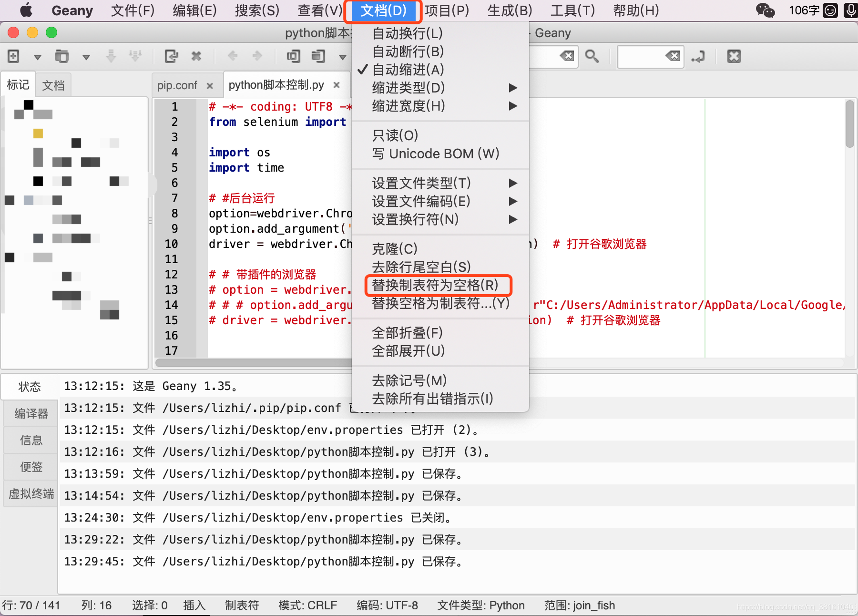Image resolution: width=858 pixels, height=616 pixels.
Task: Close the python脚本控制.py tab
Action: coord(337,85)
